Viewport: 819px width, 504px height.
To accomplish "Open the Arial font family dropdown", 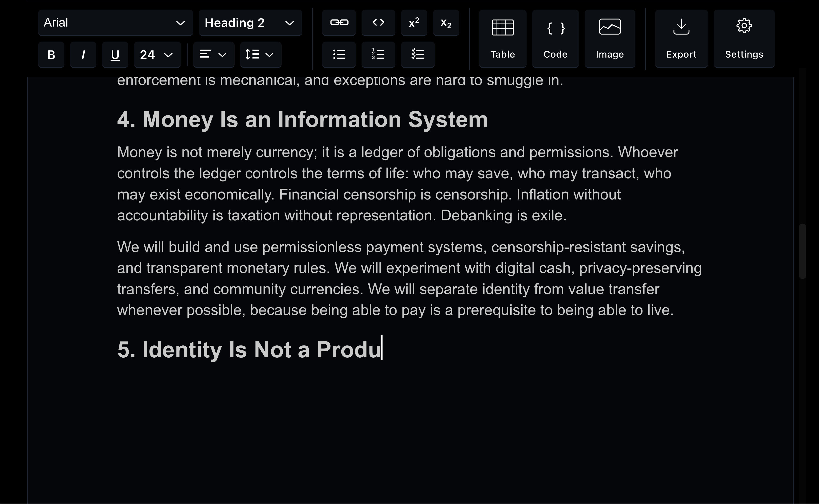I will [115, 23].
